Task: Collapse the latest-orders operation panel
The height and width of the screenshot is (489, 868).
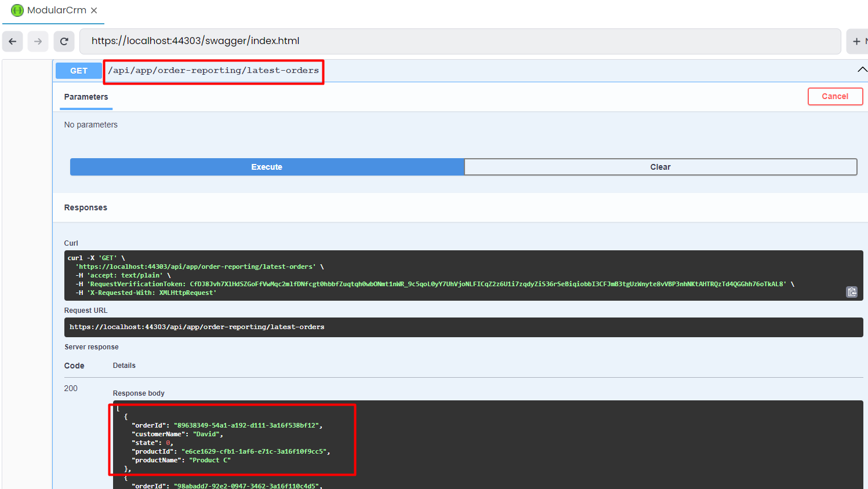Action: [862, 69]
